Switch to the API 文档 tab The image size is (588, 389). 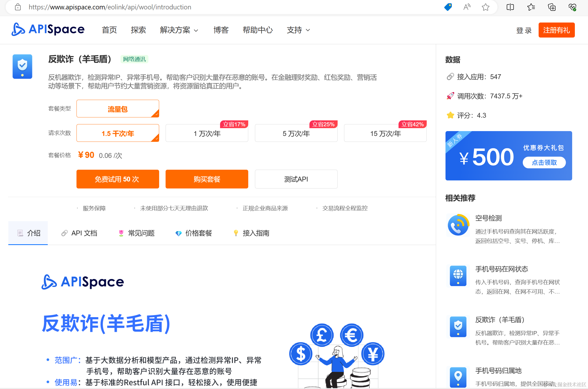coord(79,233)
